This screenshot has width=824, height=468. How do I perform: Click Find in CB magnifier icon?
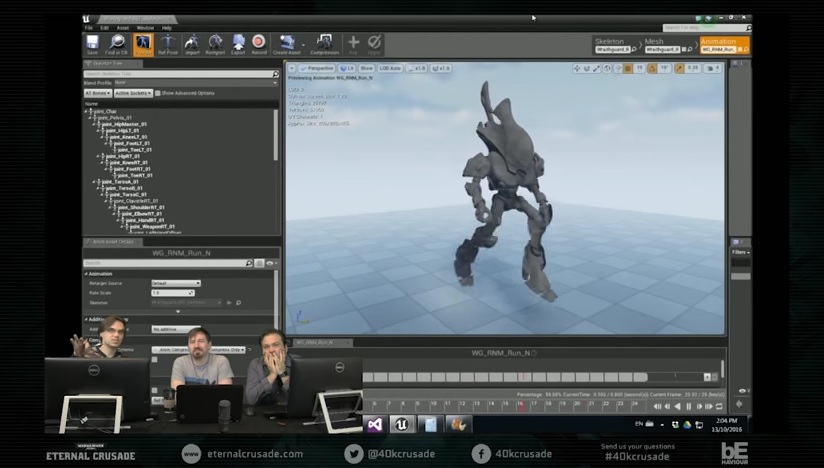[116, 44]
